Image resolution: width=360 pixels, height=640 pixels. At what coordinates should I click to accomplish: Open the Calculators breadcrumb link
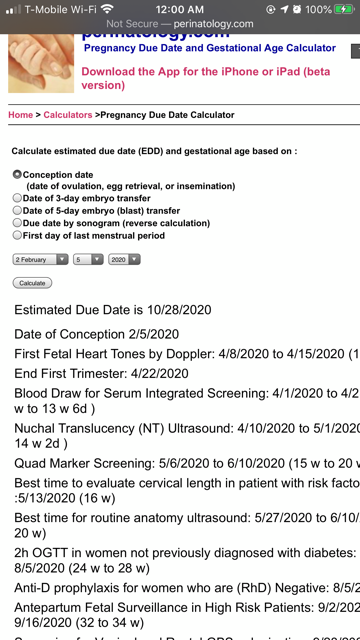pyautogui.click(x=68, y=115)
